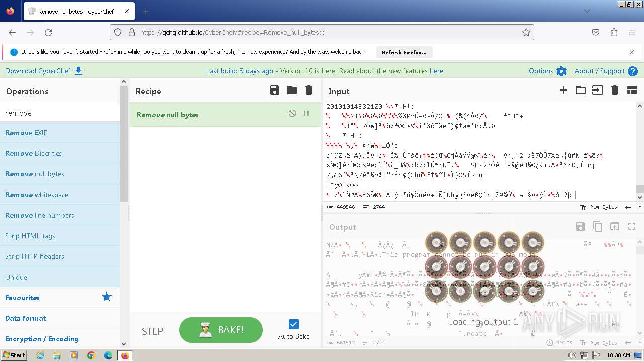The width and height of the screenshot is (644, 362).
Task: Click the Favourites star icon
Action: coord(107,297)
